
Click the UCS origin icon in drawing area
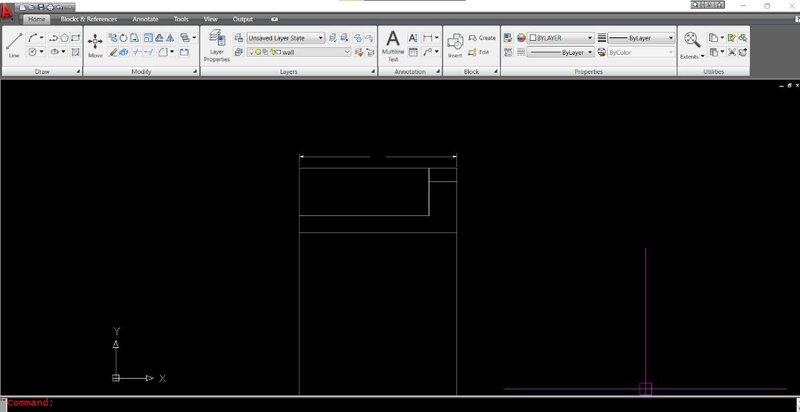(116, 378)
